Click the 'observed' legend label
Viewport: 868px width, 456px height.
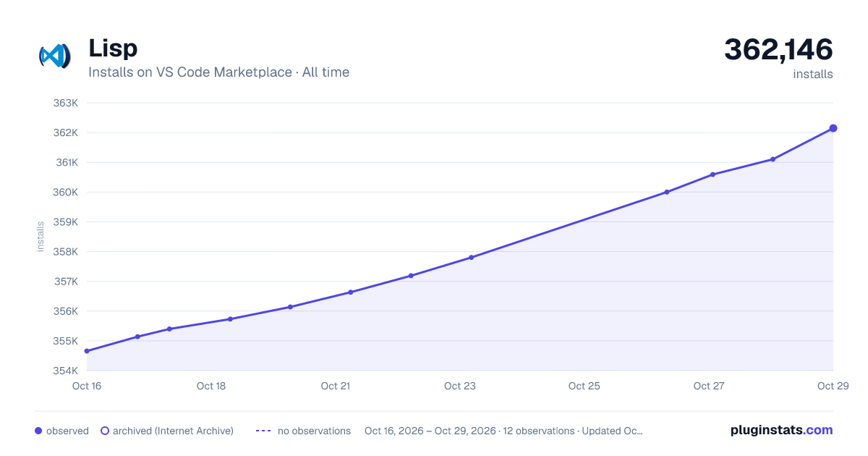point(67,431)
